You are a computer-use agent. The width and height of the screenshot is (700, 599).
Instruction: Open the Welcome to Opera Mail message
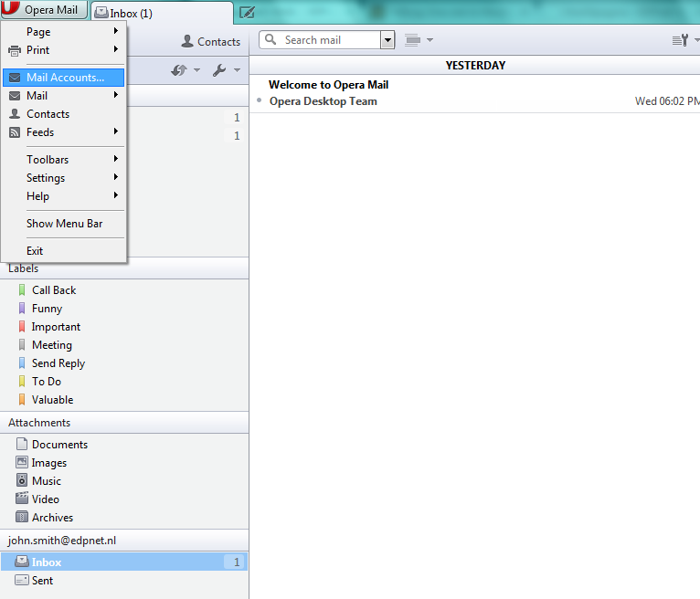(x=329, y=85)
